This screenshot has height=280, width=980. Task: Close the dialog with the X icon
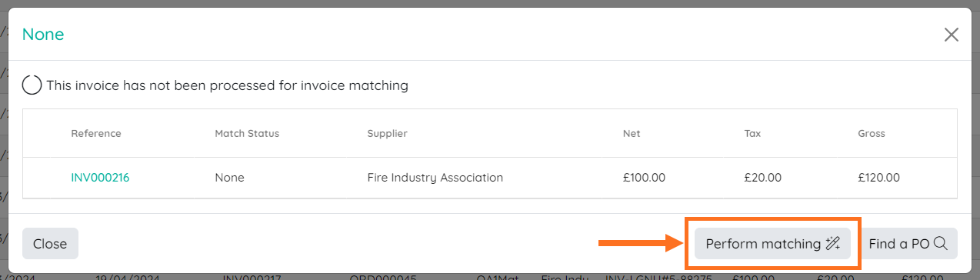pos(952,35)
